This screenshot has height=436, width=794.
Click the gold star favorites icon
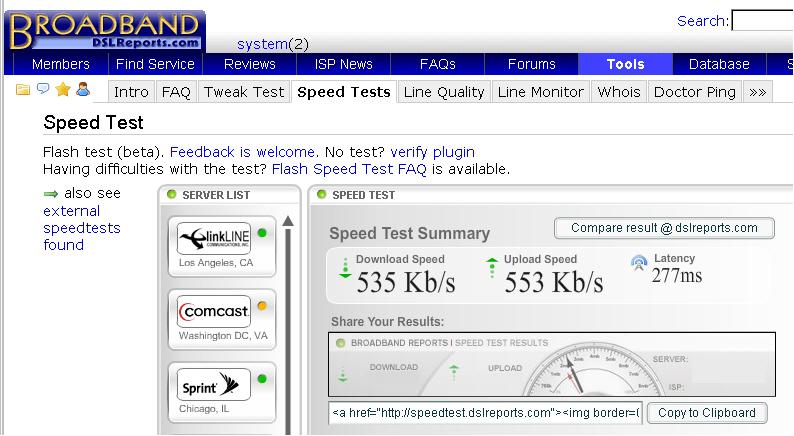click(x=63, y=89)
